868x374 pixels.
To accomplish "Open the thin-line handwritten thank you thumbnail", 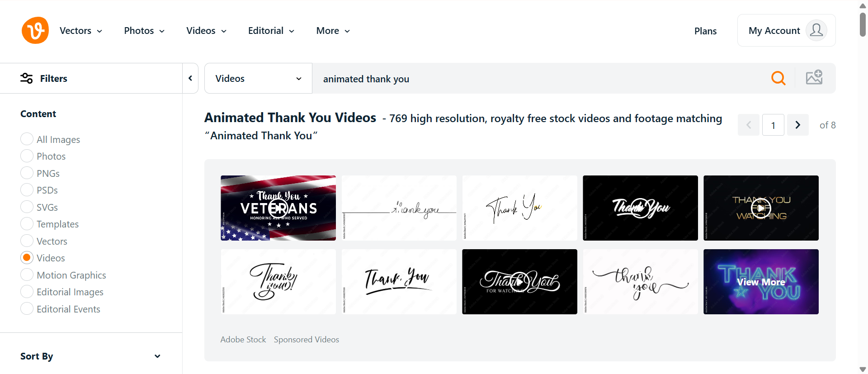I will (399, 208).
